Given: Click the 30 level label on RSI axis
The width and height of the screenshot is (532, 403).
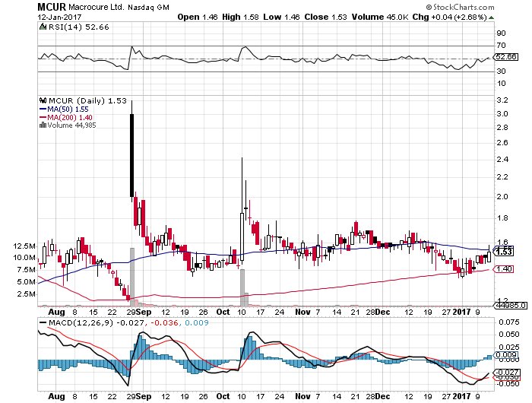Looking at the screenshot, I should click(x=501, y=71).
